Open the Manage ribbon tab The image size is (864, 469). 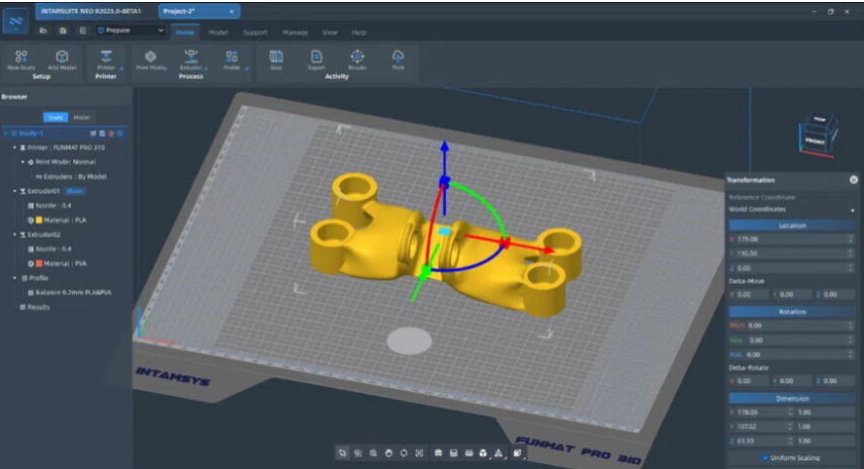(x=295, y=32)
